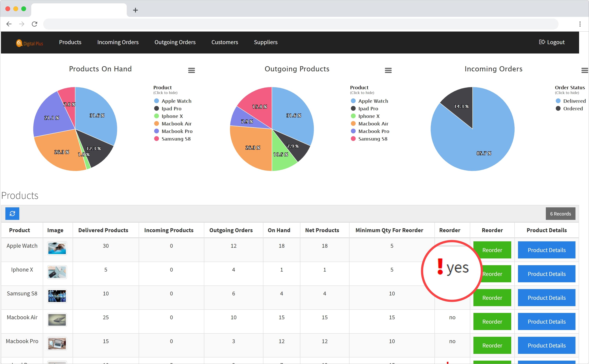Open Incoming Orders nav item

pos(118,42)
